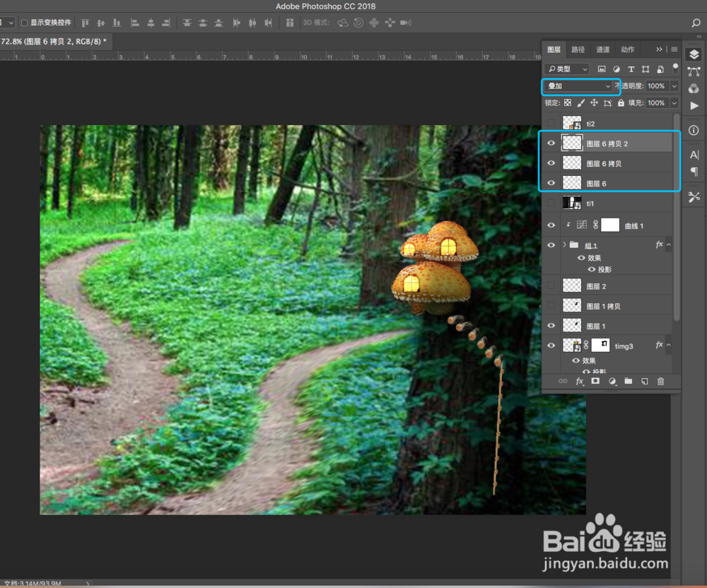
Task: Click align left edges icon
Action: [134, 23]
